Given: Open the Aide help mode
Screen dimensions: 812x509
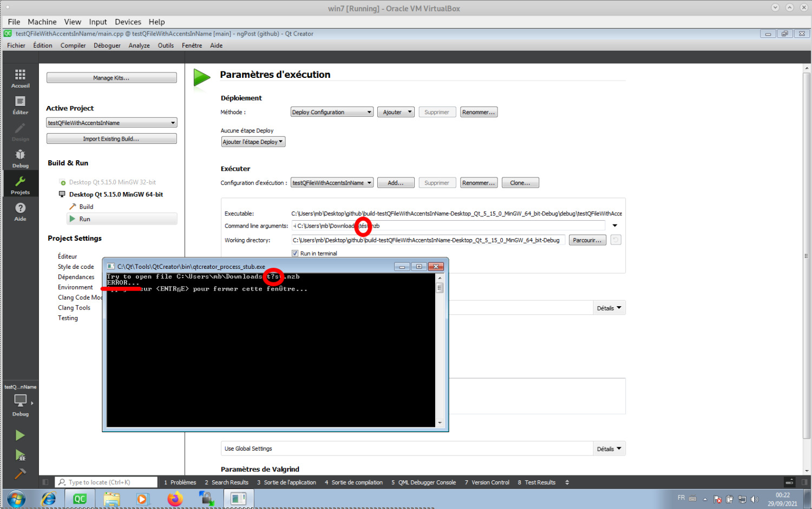Looking at the screenshot, I should pyautogui.click(x=20, y=211).
